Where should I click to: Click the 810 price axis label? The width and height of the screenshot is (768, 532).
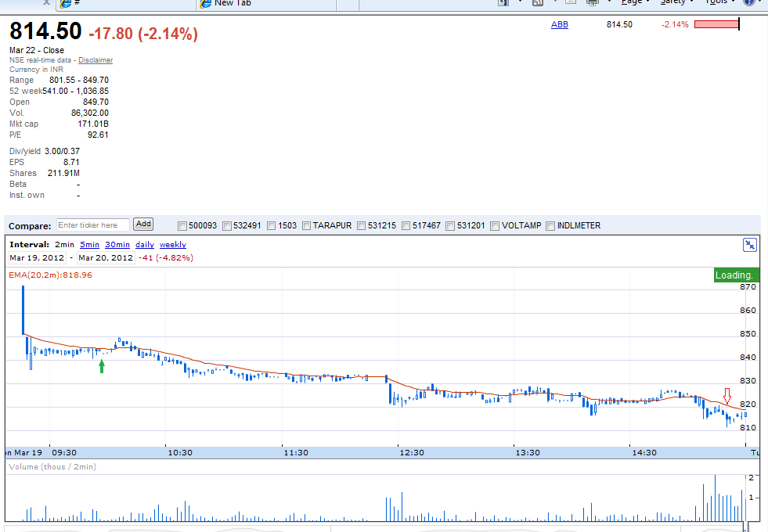748,428
